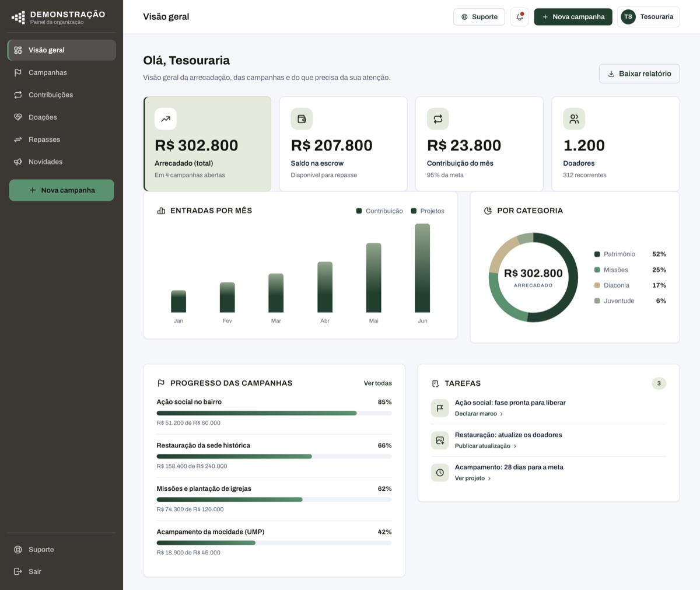Click the TS avatar circle
Viewport: 700px width, 590px height.
click(x=628, y=17)
